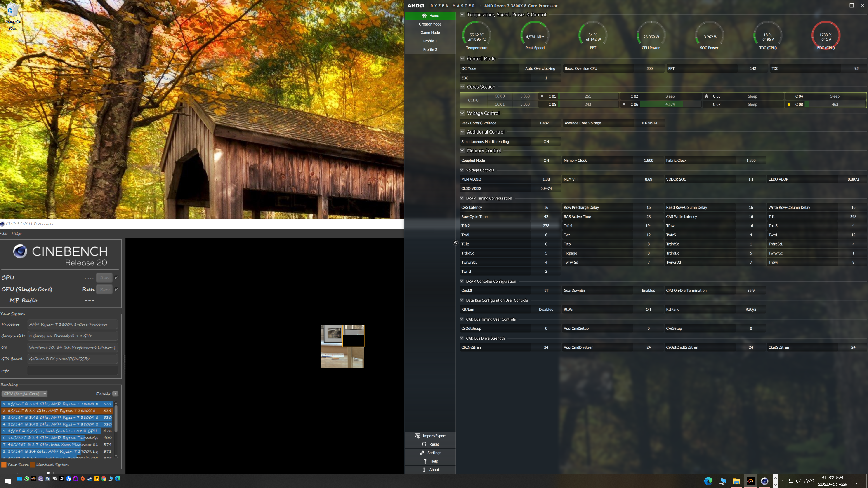Switch to Game Mode profile
The height and width of the screenshot is (488, 868).
coord(430,32)
